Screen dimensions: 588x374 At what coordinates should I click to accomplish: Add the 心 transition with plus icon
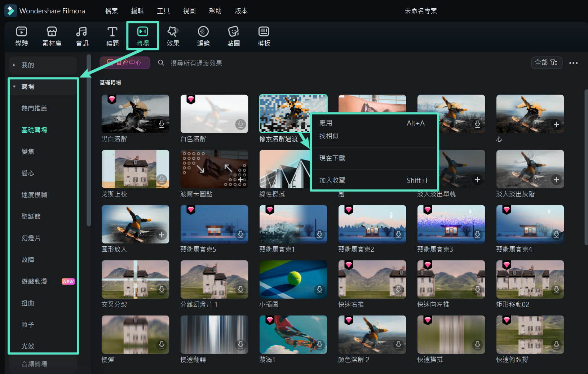pyautogui.click(x=556, y=124)
